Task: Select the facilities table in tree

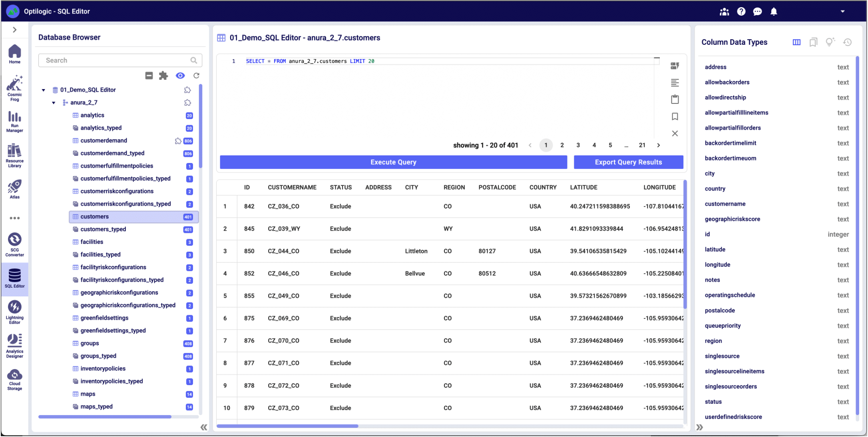Action: tap(92, 242)
